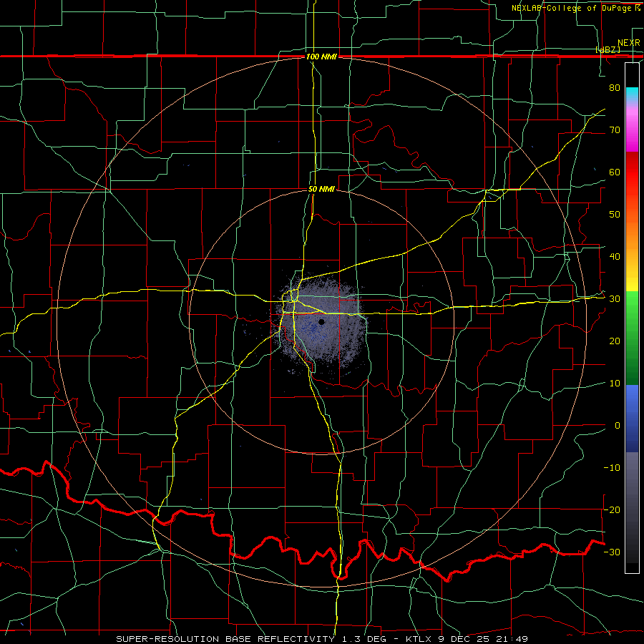644x644 pixels.
Task: Click the '-30' dBZ scale value
Action: (612, 552)
